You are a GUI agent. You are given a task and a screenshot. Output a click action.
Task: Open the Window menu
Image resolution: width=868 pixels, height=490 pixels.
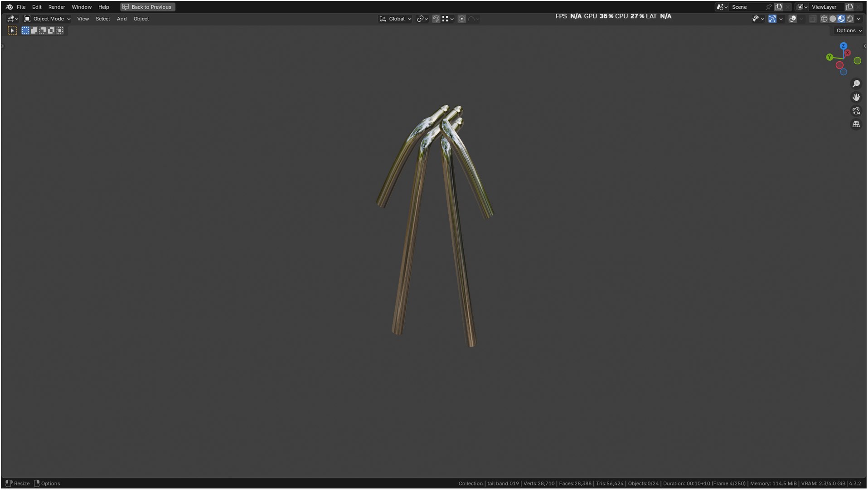[x=82, y=7]
